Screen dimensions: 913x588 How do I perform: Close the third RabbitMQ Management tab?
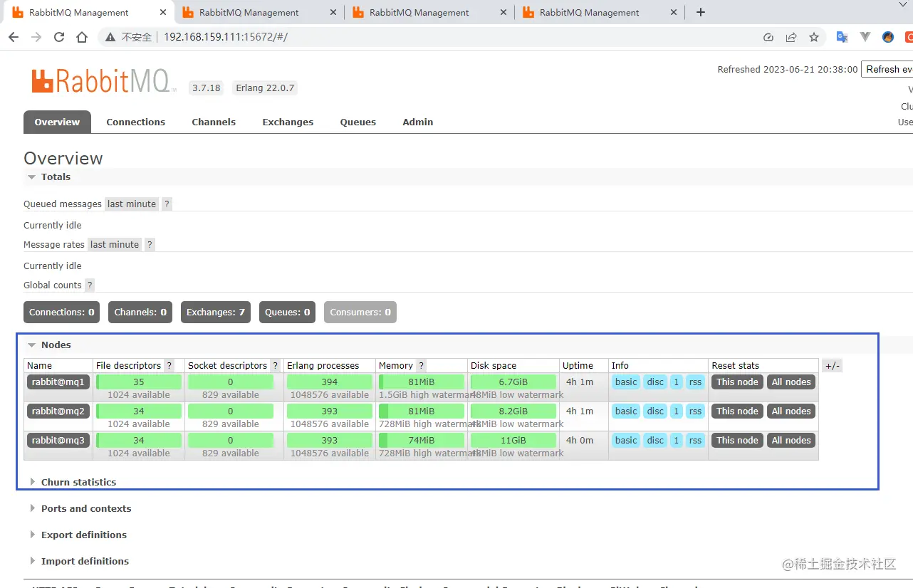tap(504, 12)
